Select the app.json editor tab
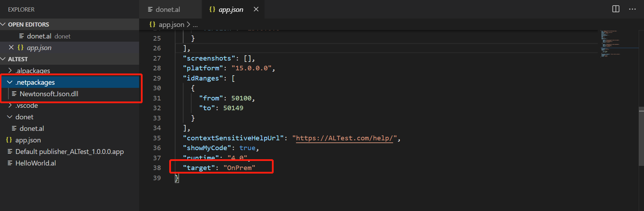644x211 pixels. 231,9
